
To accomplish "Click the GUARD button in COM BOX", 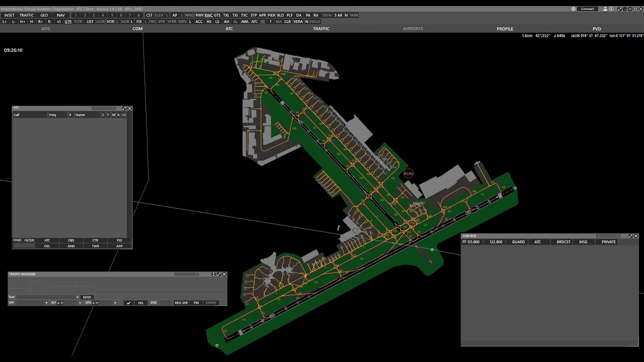I will [x=518, y=242].
